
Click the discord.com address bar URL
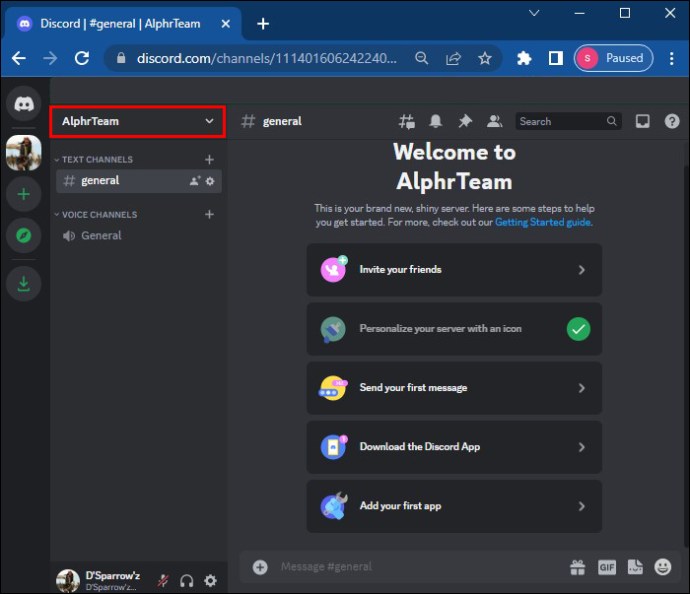pos(267,58)
